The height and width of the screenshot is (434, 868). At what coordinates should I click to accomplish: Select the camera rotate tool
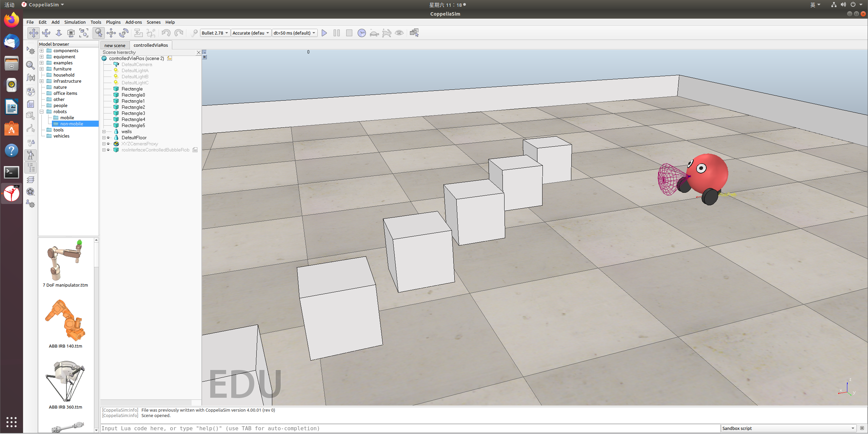tap(46, 33)
